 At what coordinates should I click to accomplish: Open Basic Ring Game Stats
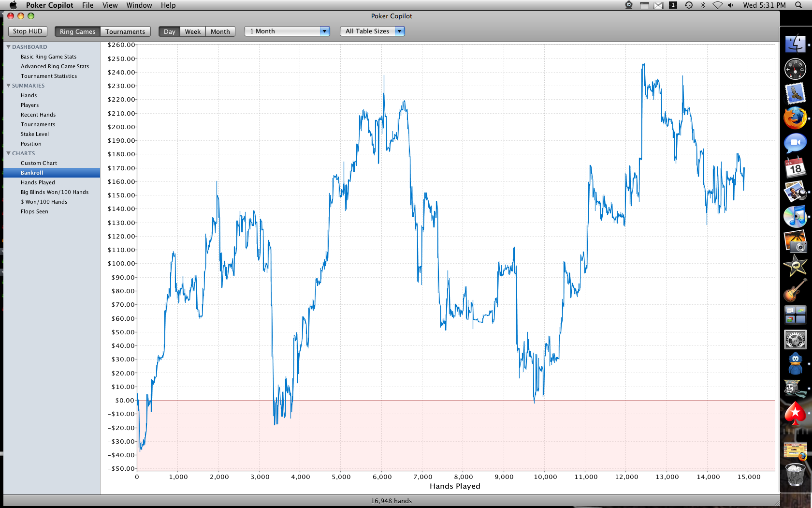[48, 57]
